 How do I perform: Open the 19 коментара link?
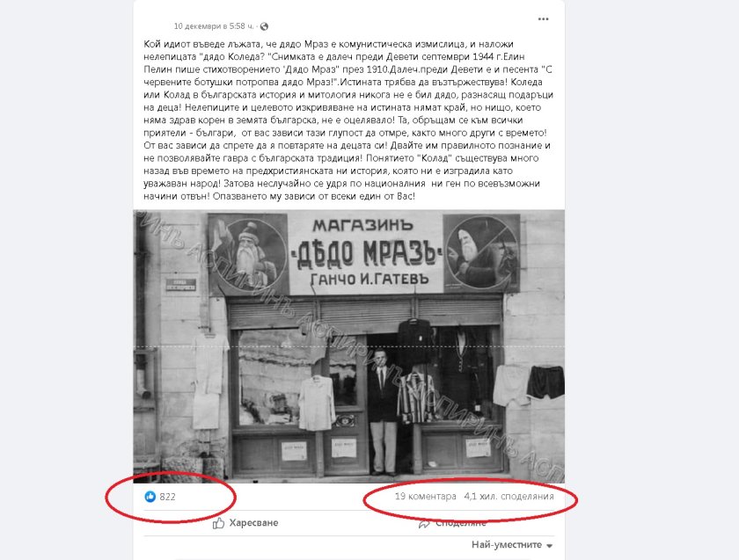(x=426, y=497)
